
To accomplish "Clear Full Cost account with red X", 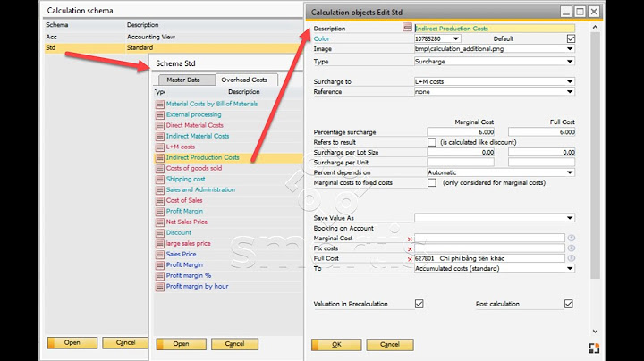I will click(410, 259).
